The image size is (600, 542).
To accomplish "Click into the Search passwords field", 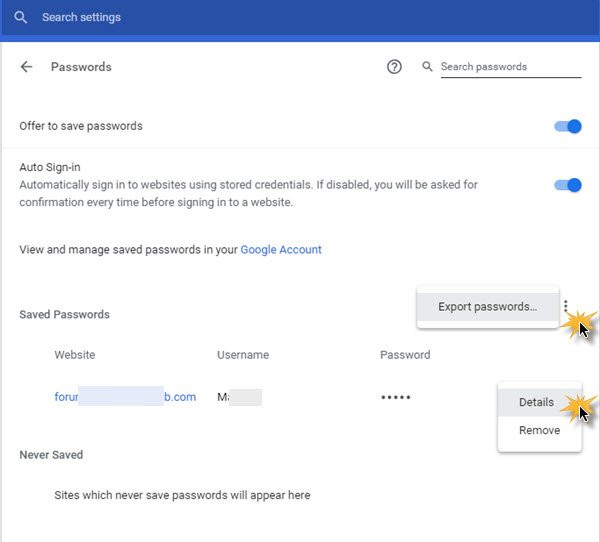I will (x=510, y=67).
